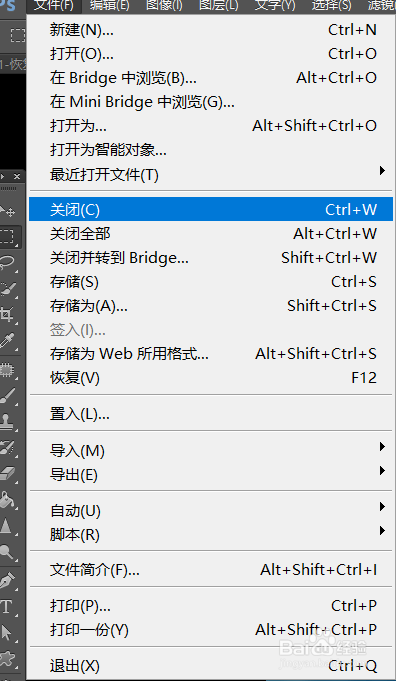Choose the Crop tool
The width and height of the screenshot is (396, 681).
(9, 313)
